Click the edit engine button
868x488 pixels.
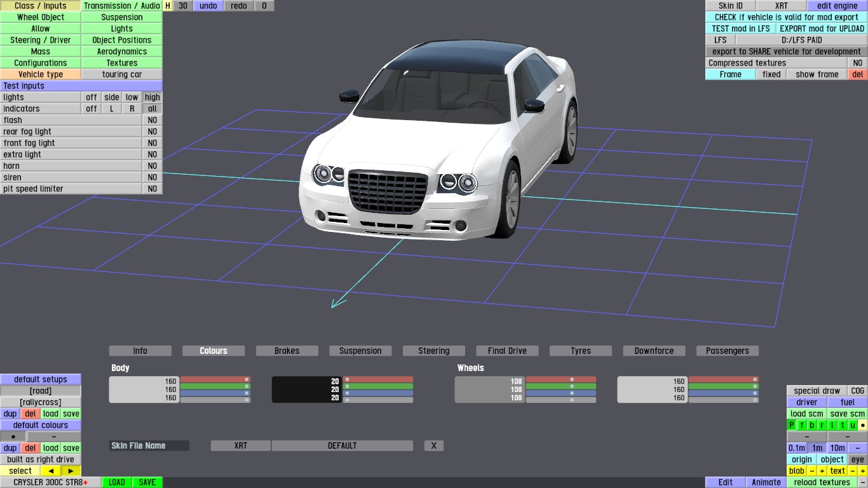837,6
